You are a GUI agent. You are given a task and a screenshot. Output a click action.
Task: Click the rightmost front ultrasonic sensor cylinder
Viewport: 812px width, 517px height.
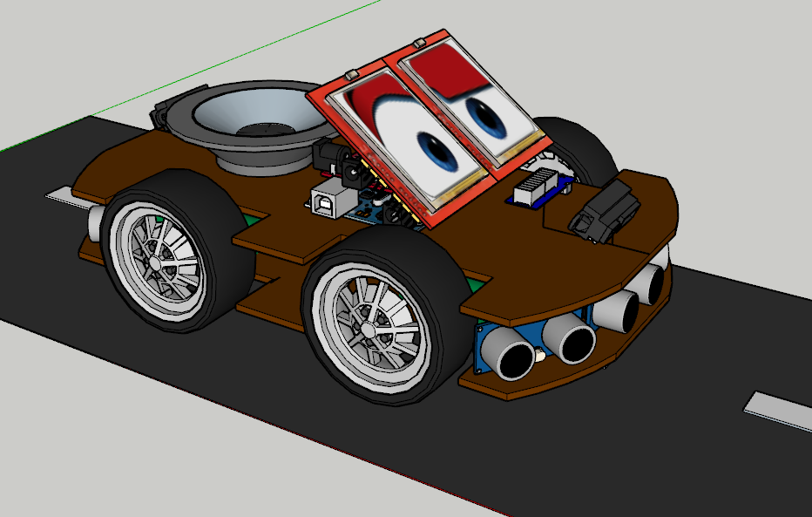point(650,282)
